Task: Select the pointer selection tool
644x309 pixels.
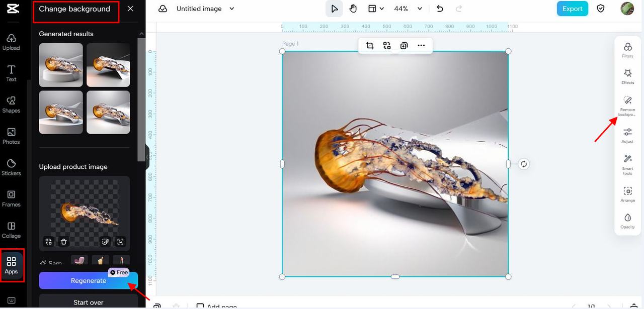Action: [x=334, y=9]
